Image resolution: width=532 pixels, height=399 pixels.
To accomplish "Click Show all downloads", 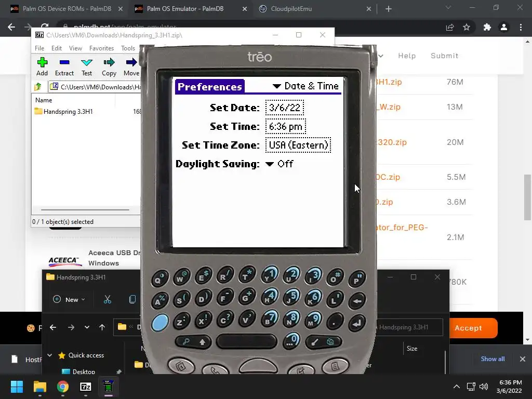I will [x=493, y=358].
